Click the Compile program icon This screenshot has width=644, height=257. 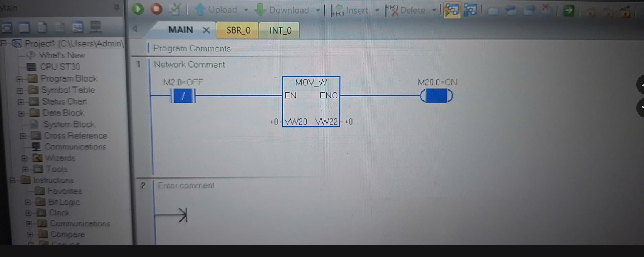click(175, 9)
